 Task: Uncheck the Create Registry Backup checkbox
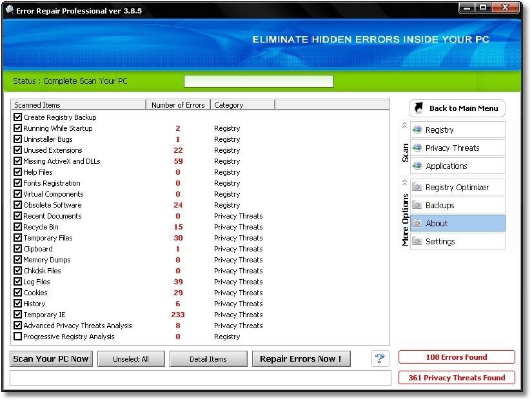(17, 117)
